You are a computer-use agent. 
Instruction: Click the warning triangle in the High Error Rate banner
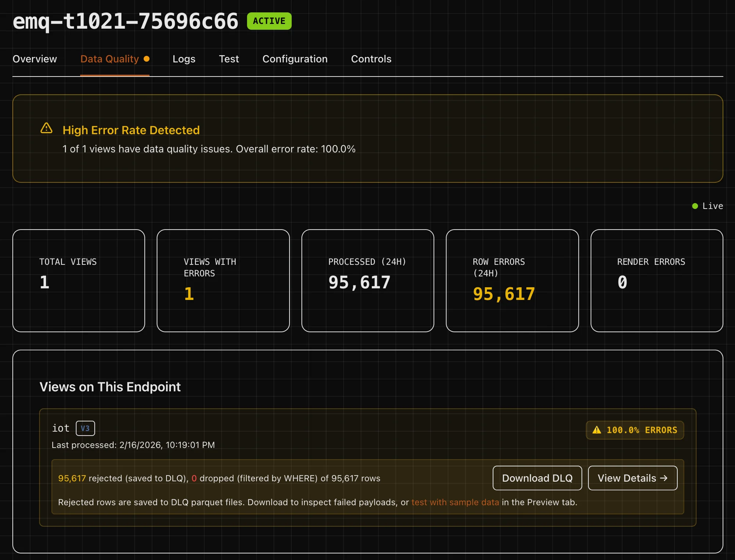[47, 129]
